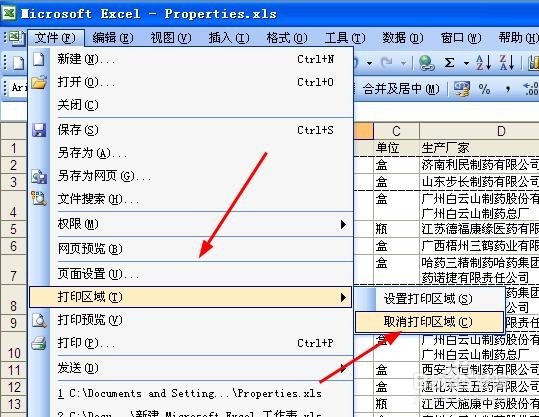
Task: Click 保存(S) menu entry
Action: click(191, 130)
